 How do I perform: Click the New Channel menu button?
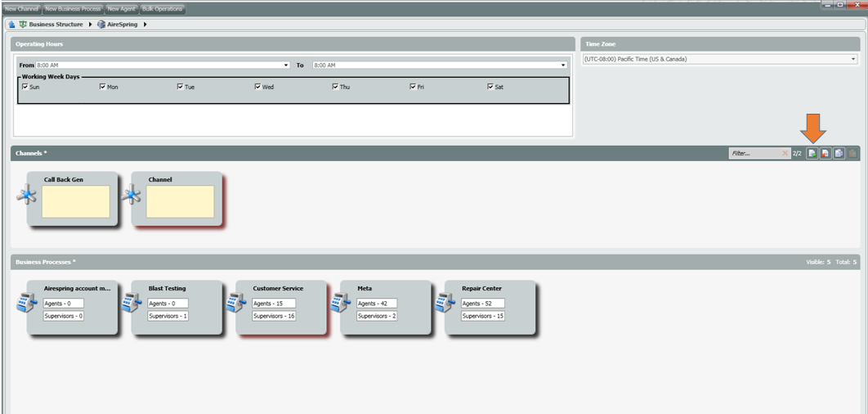coord(21,9)
